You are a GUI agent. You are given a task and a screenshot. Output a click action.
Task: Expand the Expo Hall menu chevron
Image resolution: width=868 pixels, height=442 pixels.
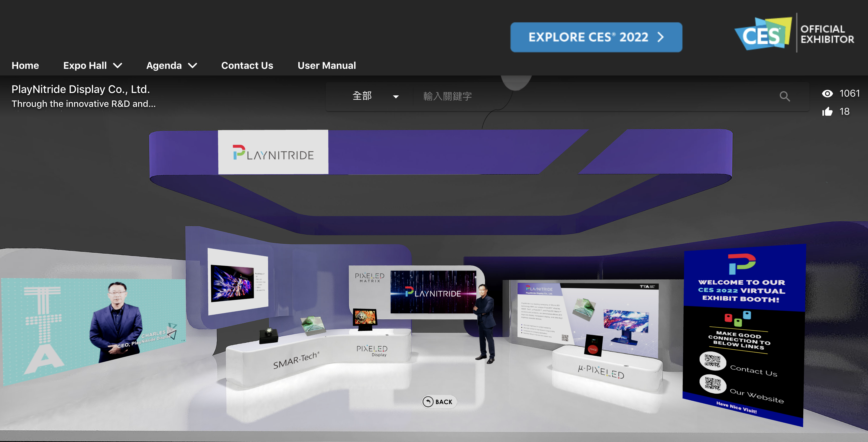(x=118, y=65)
